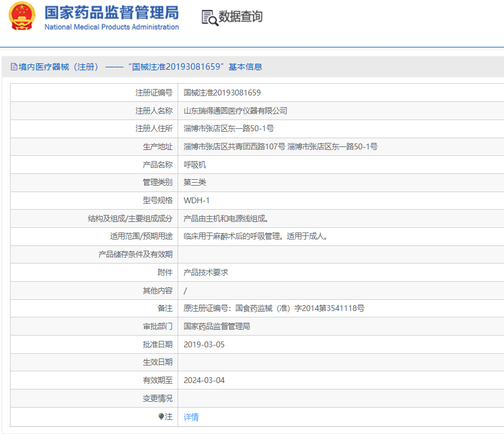The height and width of the screenshot is (434, 504).
Task: Click the 产品储存条件及有效期 label
Action: pyautogui.click(x=135, y=254)
